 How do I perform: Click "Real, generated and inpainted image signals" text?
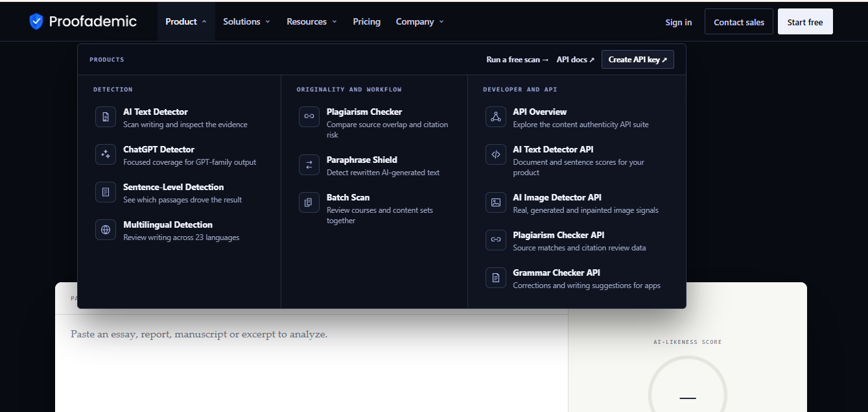coord(586,210)
